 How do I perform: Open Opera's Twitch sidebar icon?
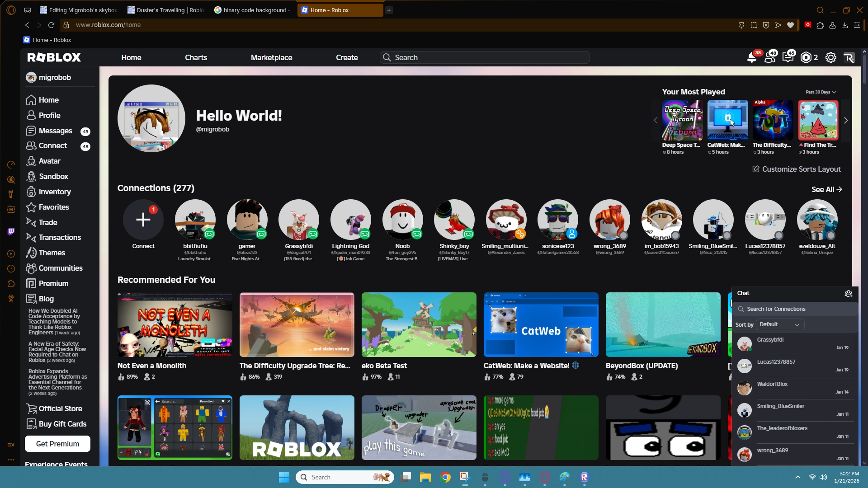coord(11,232)
